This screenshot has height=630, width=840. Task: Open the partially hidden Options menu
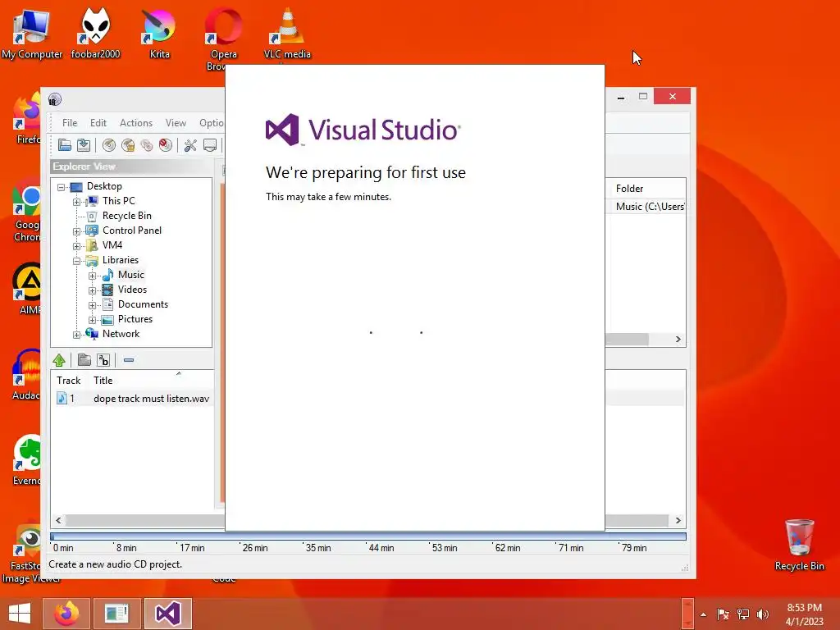click(211, 123)
